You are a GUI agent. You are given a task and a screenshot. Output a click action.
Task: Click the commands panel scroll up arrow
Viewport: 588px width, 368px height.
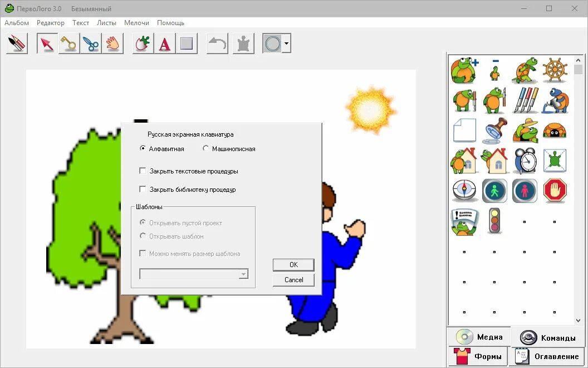[x=578, y=60]
